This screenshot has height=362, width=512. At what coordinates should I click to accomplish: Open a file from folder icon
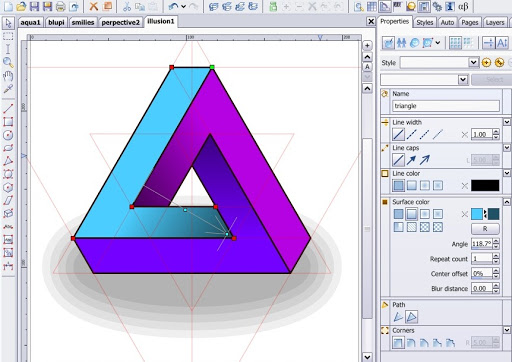tap(21, 6)
